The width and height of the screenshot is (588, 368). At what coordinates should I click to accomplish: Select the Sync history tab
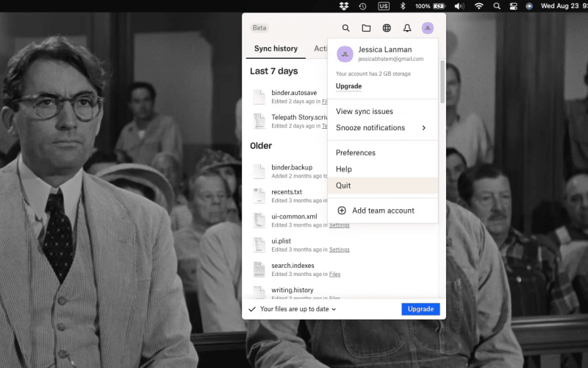click(276, 49)
